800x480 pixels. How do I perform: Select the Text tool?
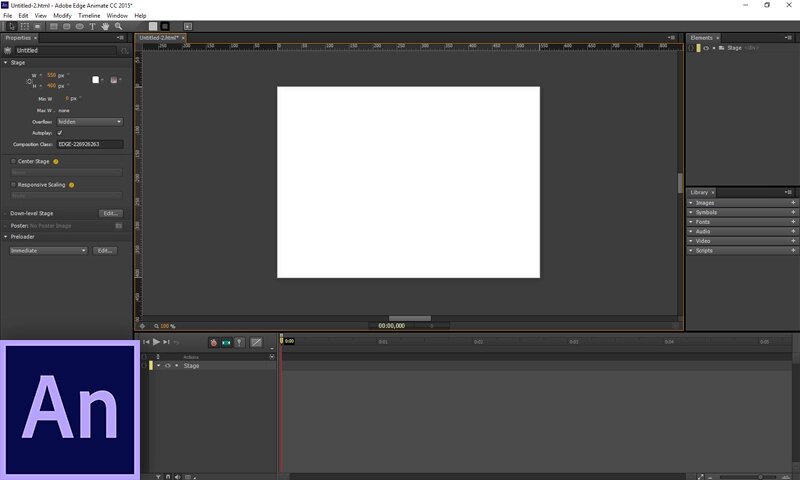(92, 27)
